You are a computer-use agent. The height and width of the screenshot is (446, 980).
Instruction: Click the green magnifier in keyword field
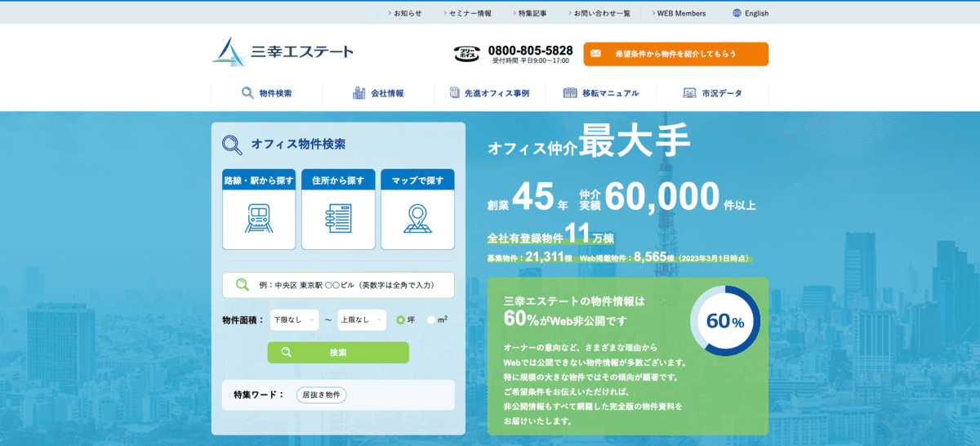point(243,284)
